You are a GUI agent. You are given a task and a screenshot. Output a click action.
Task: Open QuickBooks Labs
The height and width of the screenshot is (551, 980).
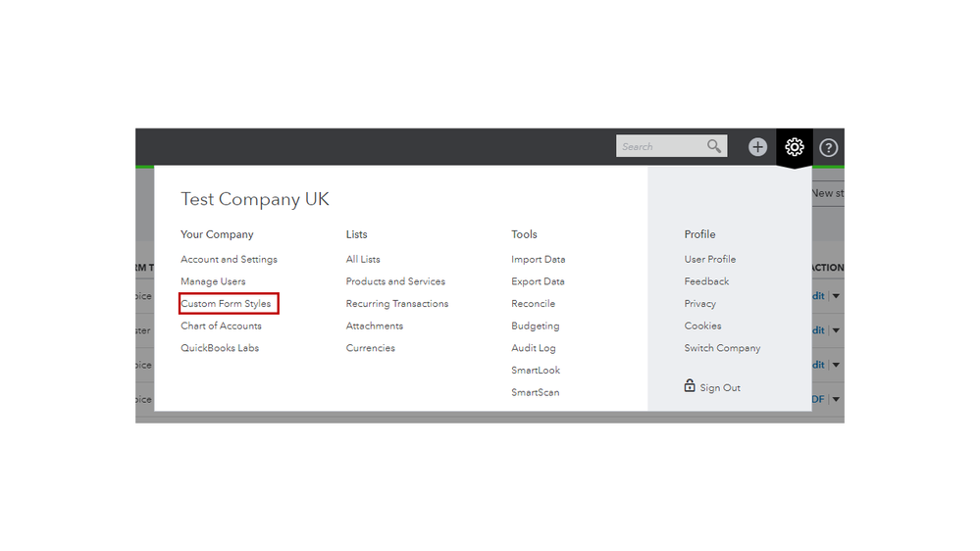(220, 348)
